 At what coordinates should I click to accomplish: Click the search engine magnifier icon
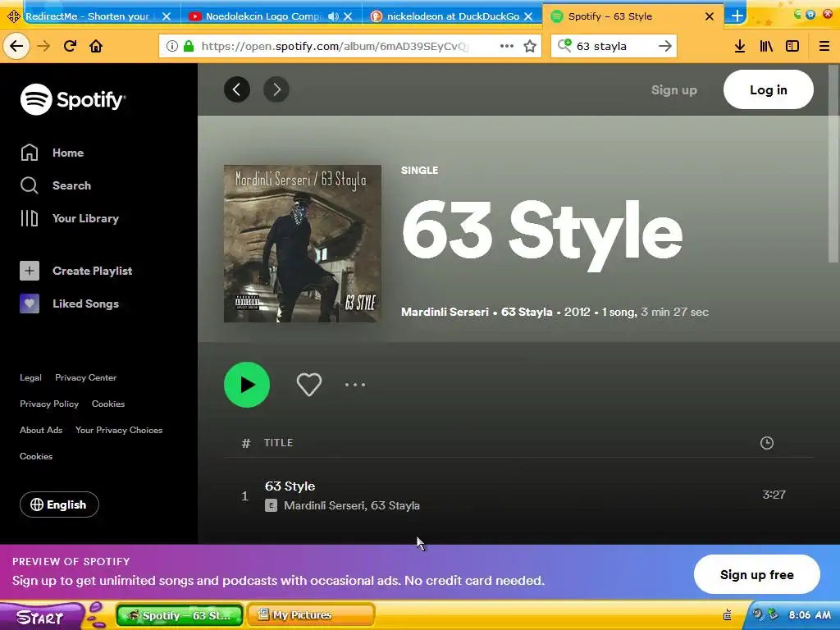[x=564, y=46]
